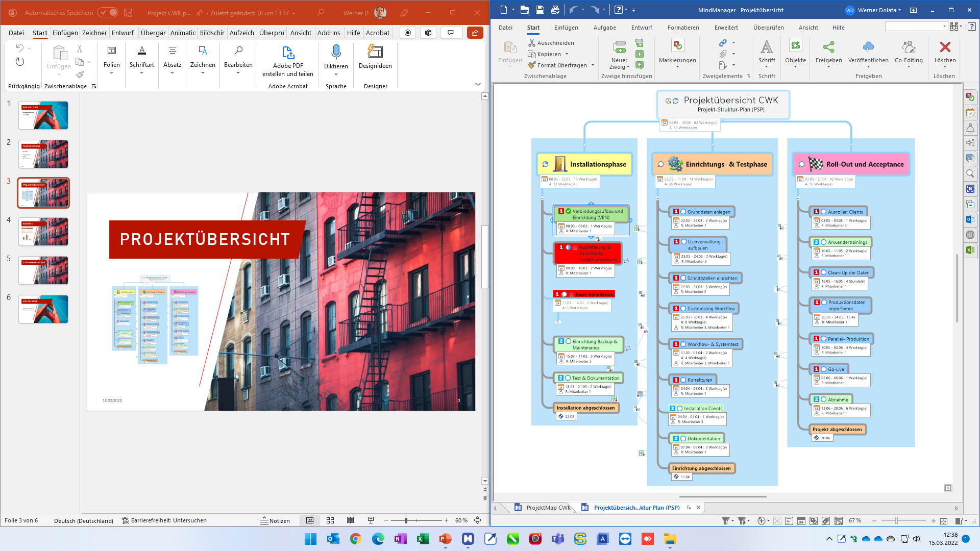This screenshot has height=551, width=980.
Task: Click MindManager Neuer Zweig icon
Action: tap(619, 47)
